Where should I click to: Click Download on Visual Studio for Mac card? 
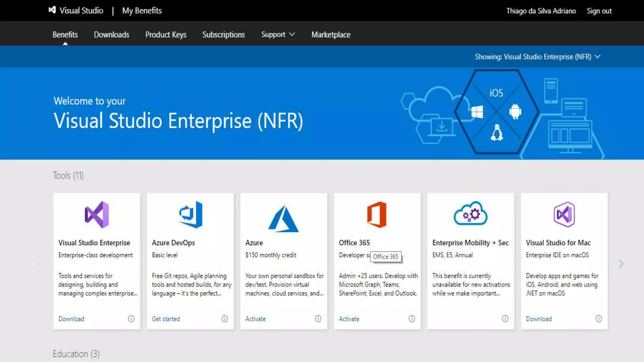point(539,319)
